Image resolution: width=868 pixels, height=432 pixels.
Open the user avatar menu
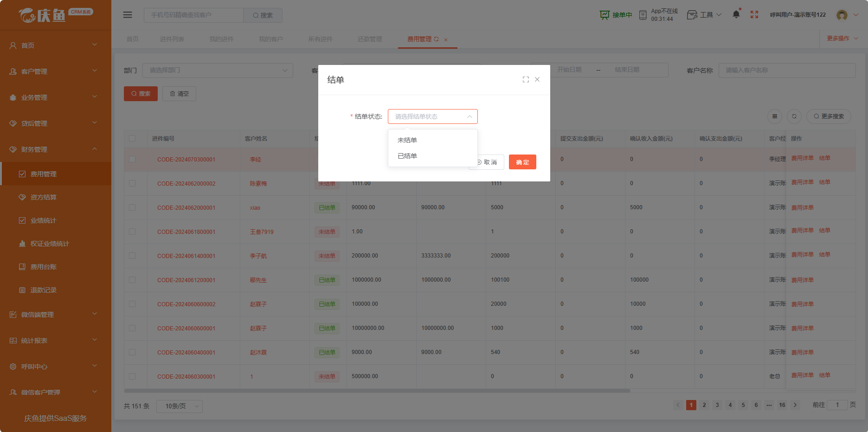coord(842,15)
